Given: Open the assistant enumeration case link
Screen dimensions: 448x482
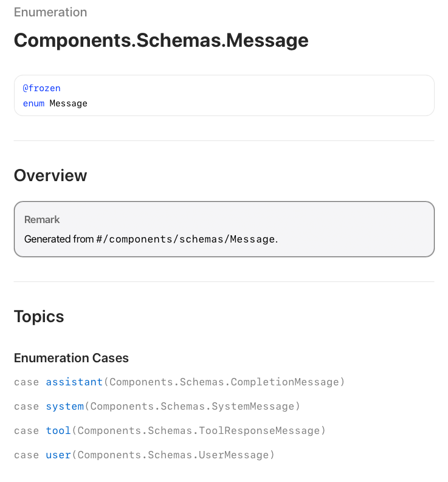Looking at the screenshot, I should [x=74, y=382].
